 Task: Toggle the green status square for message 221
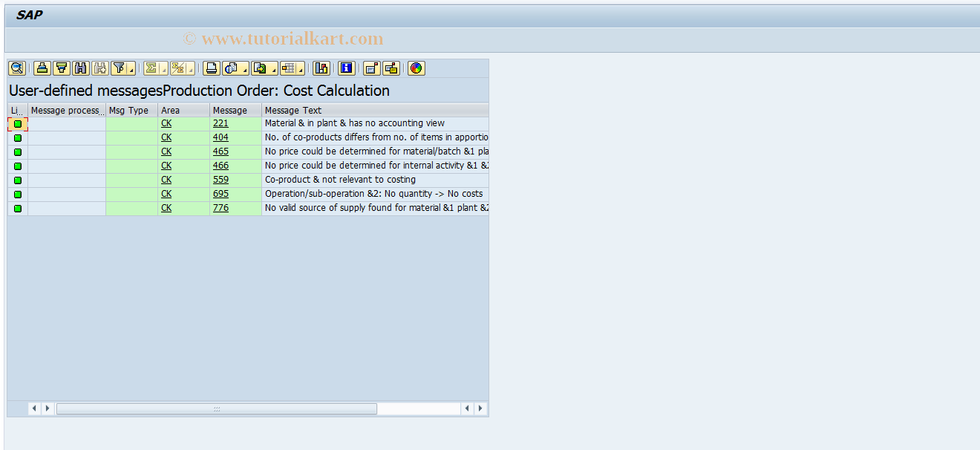pyautogui.click(x=16, y=123)
